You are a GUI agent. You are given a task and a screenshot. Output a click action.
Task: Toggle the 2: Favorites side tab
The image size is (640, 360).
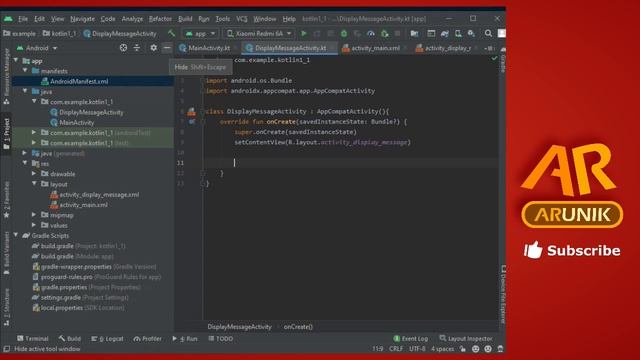coord(6,200)
